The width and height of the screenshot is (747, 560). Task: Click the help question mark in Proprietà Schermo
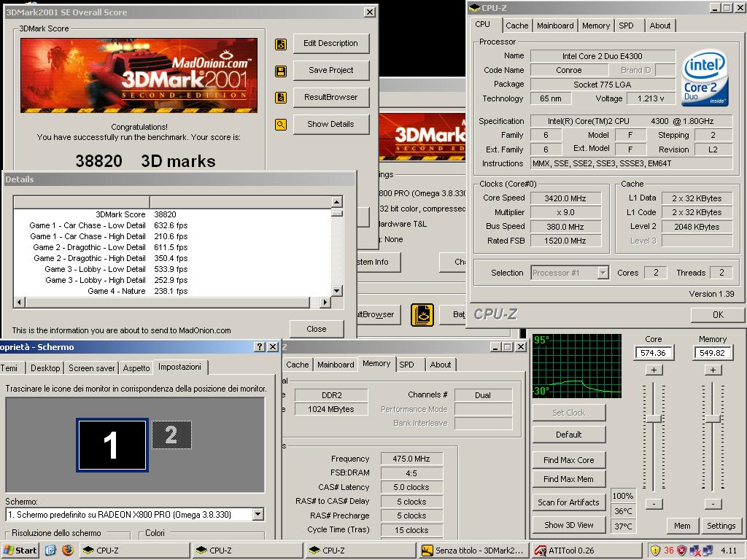(260, 347)
